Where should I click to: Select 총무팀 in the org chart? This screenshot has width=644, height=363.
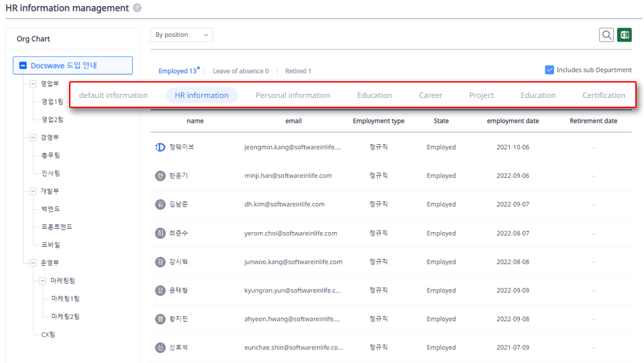(x=50, y=155)
